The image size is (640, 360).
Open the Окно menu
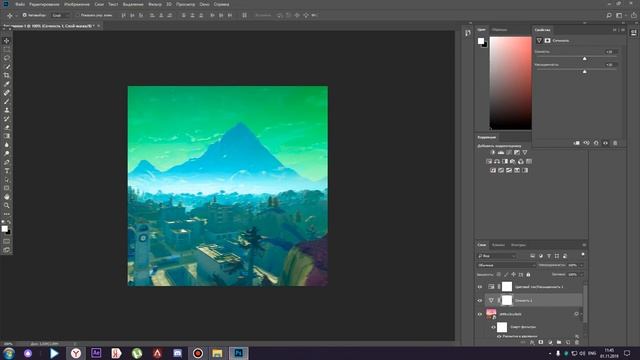(x=204, y=4)
